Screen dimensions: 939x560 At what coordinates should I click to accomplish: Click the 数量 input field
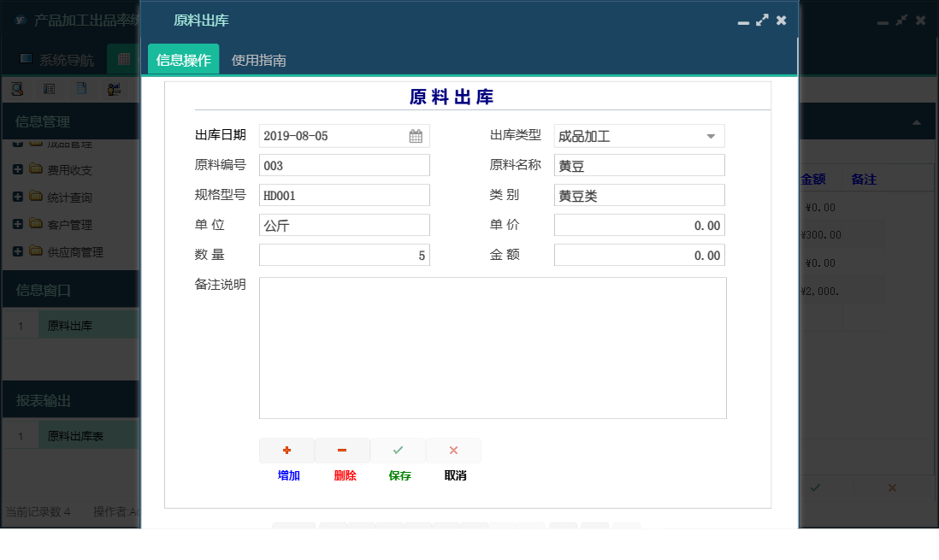coord(342,254)
